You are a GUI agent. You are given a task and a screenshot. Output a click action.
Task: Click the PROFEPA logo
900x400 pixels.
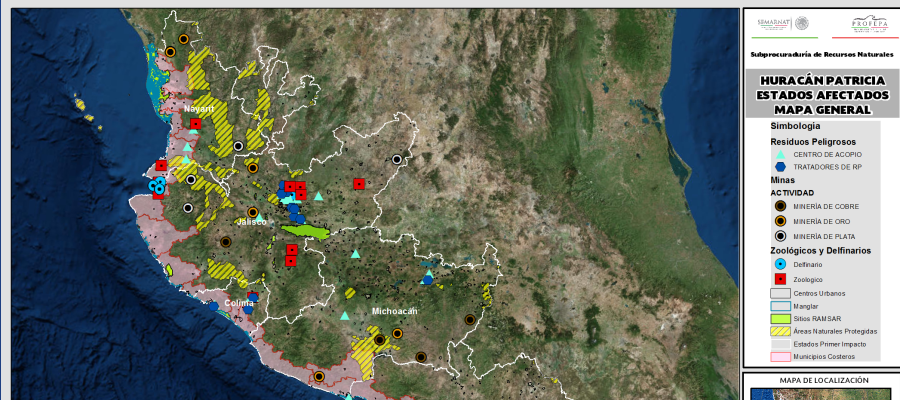pos(864,24)
